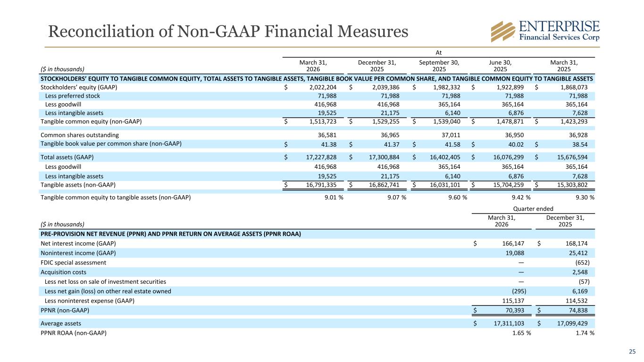Click the Enterprise Financial Services Corp logo
The image size is (644, 362).
pos(545,31)
